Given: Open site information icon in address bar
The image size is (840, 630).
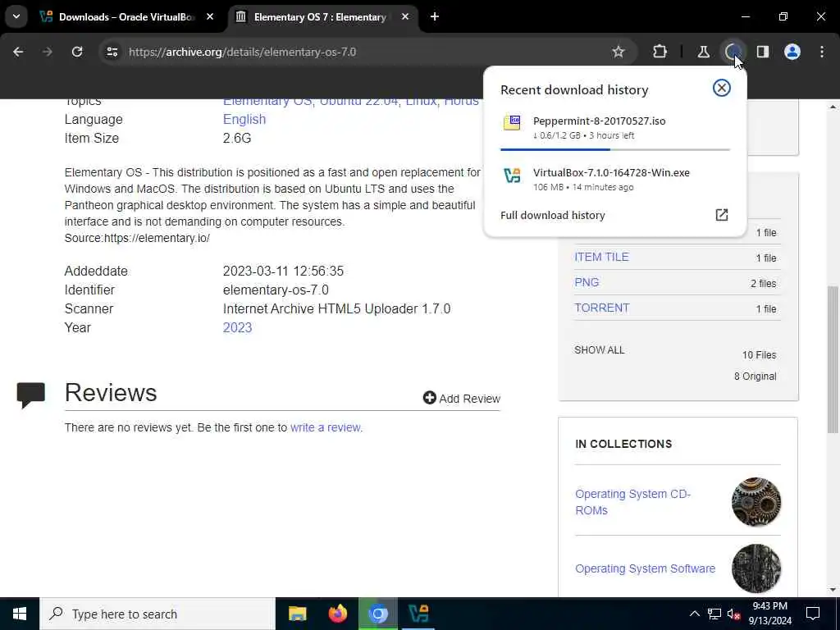Looking at the screenshot, I should point(112,52).
